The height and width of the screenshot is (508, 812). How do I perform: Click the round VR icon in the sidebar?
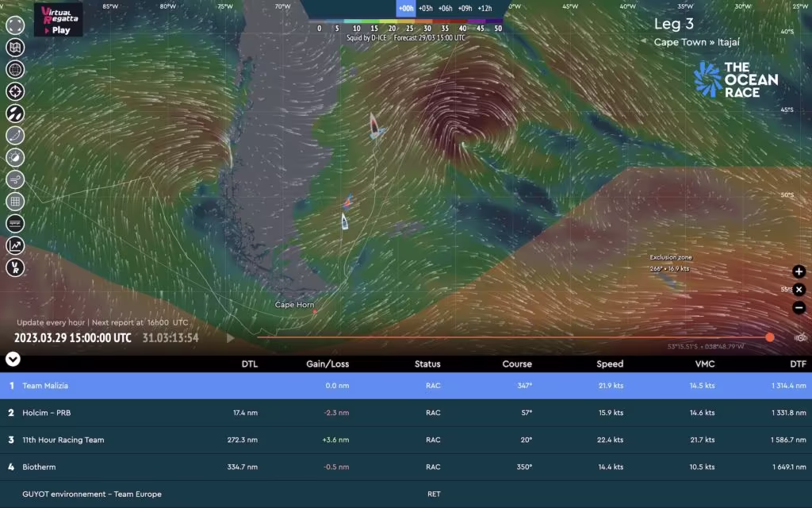tap(15, 268)
